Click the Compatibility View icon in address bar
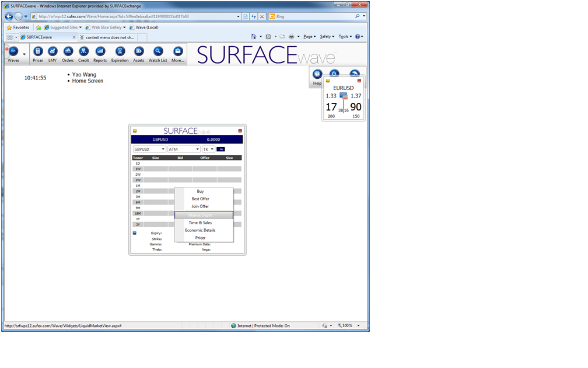The height and width of the screenshot is (368, 588). coord(245,16)
